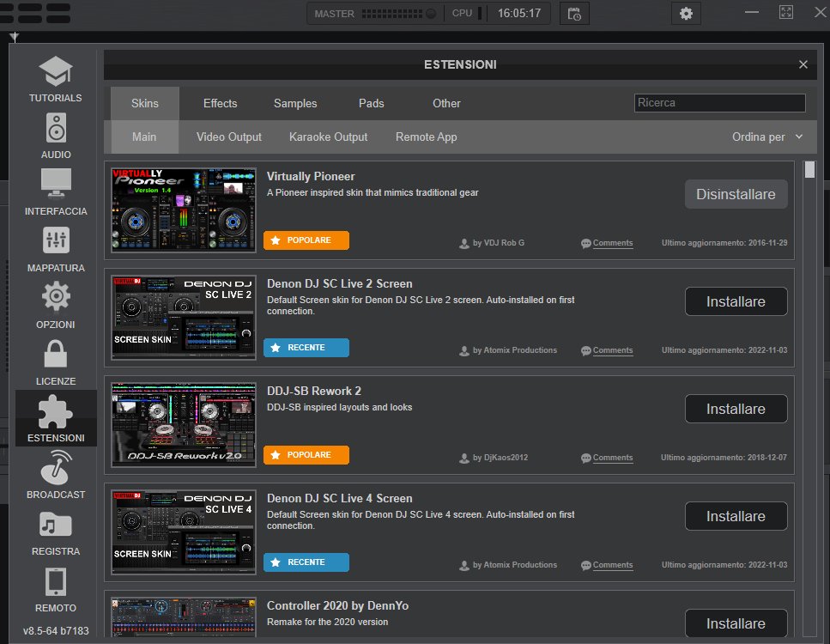Click the Controller 2020 by DennYo thumbnail
The image size is (830, 644).
184,617
